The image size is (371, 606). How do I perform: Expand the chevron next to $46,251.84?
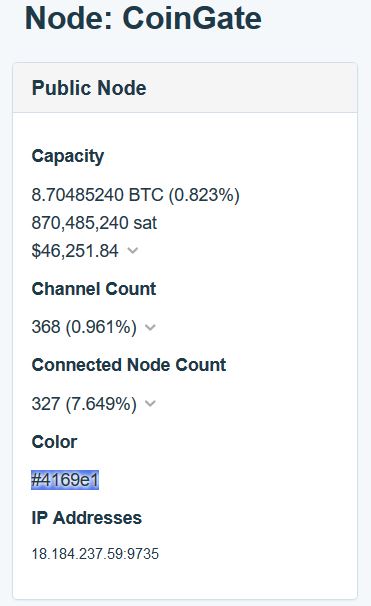pyautogui.click(x=133, y=251)
